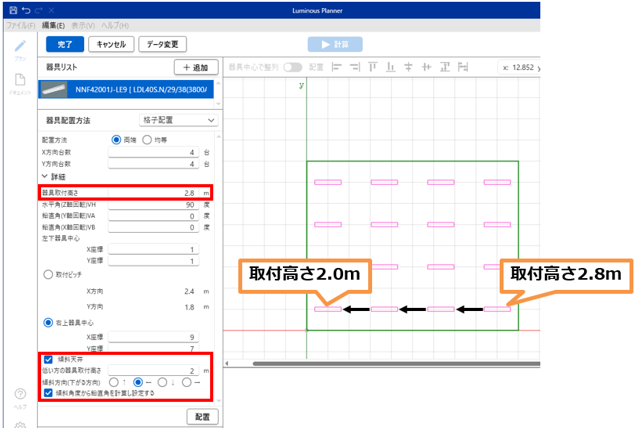Click the save icon in title bar
Image resolution: width=637 pixels, height=428 pixels.
click(11, 9)
